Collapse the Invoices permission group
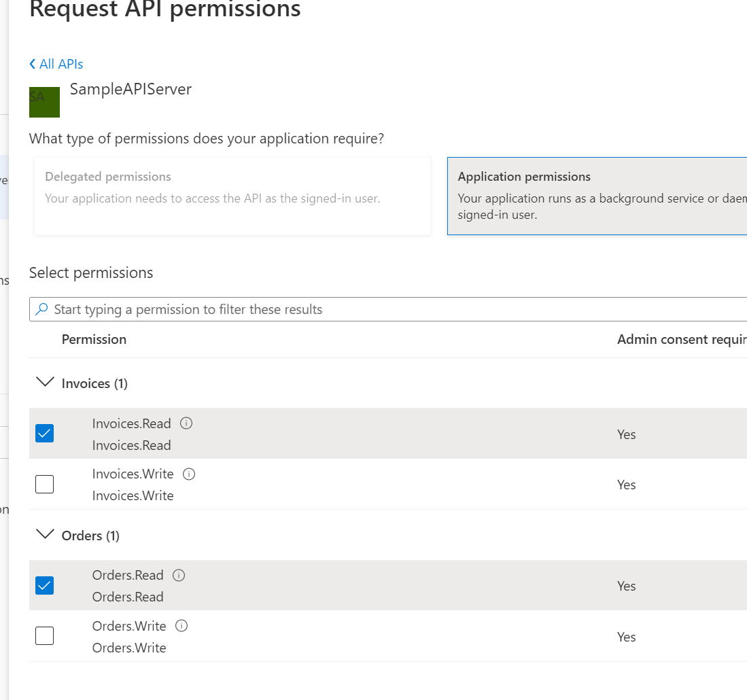This screenshot has height=700, width=747. (x=44, y=382)
